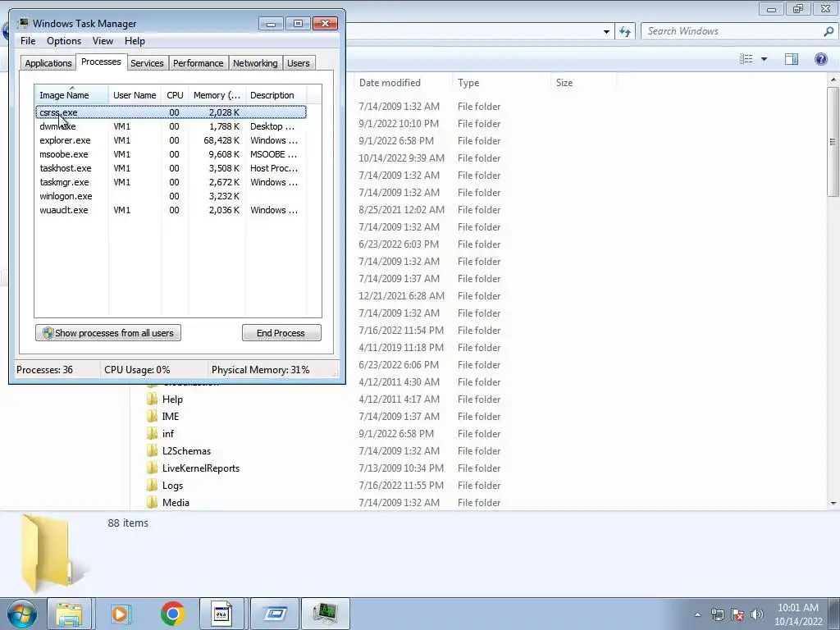Image resolution: width=840 pixels, height=630 pixels.
Task: Click the Explorer vertical scrollbar down arrow
Action: click(x=833, y=503)
